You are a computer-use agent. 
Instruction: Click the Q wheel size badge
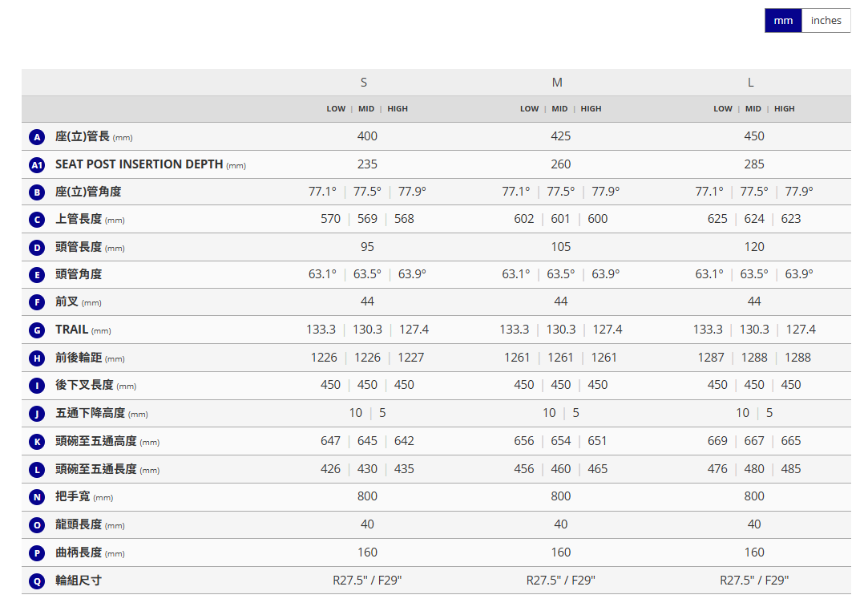pos(36,581)
